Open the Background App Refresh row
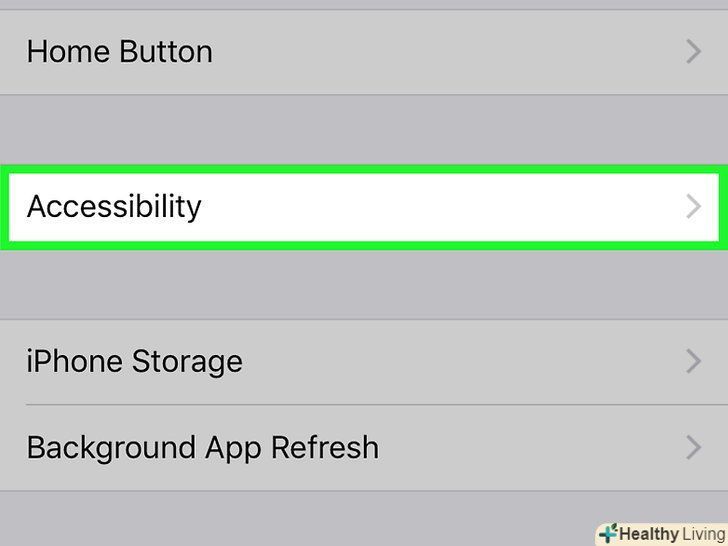 [362, 447]
